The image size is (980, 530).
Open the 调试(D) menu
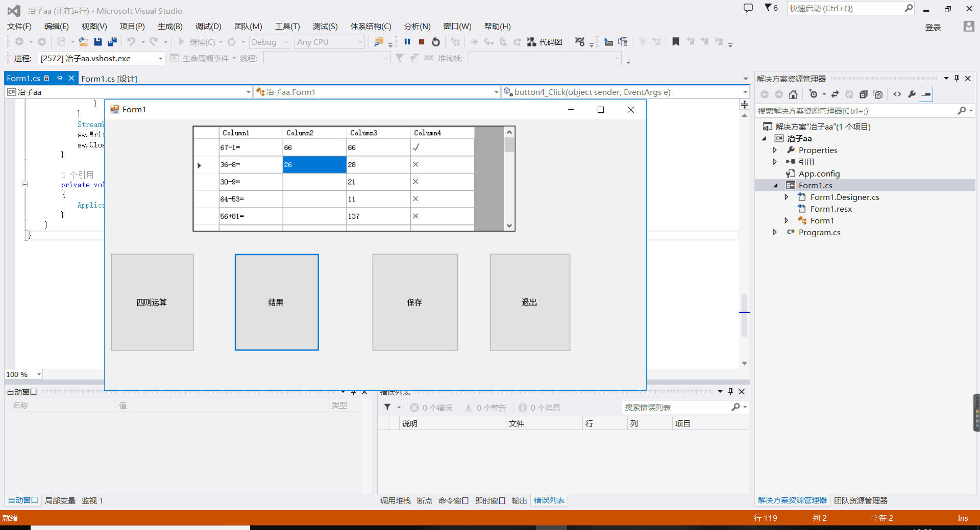pos(208,27)
